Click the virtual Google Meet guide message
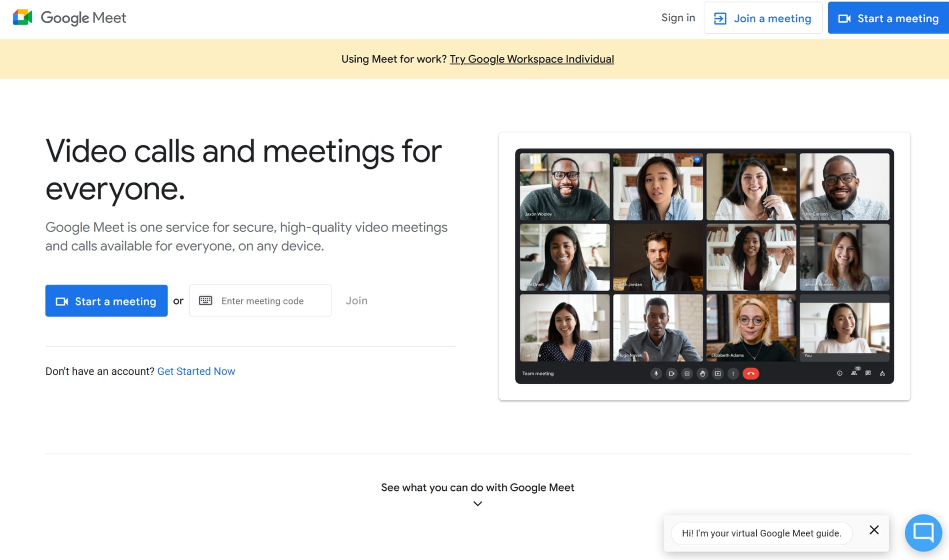 click(762, 533)
